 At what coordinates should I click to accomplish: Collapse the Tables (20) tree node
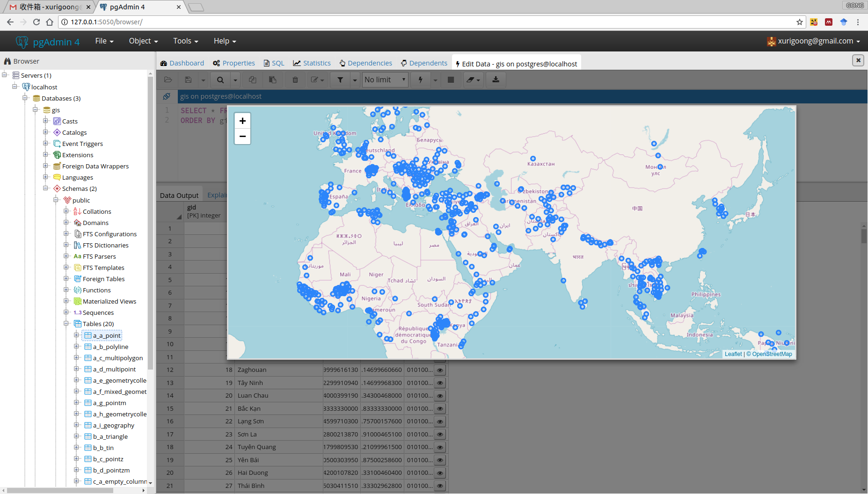click(66, 324)
